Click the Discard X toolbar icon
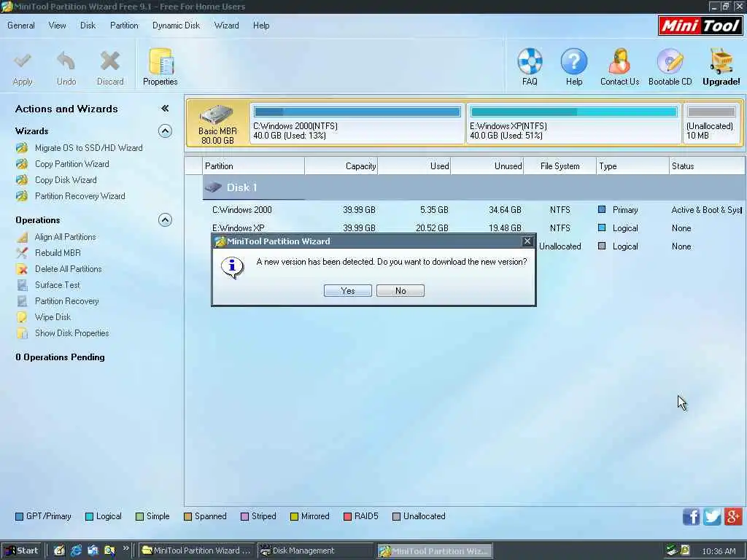Image resolution: width=747 pixels, height=560 pixels. point(110,61)
